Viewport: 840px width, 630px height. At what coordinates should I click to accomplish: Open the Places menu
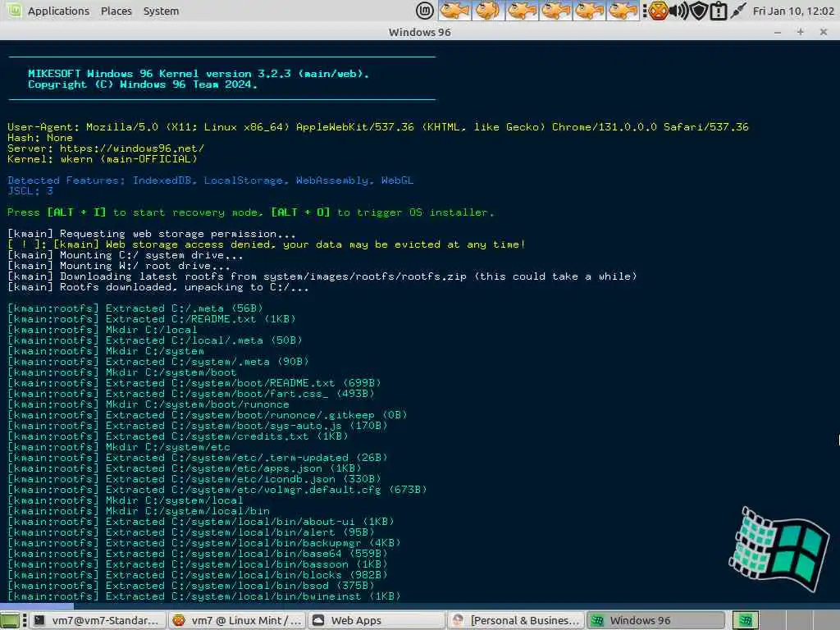click(x=116, y=11)
